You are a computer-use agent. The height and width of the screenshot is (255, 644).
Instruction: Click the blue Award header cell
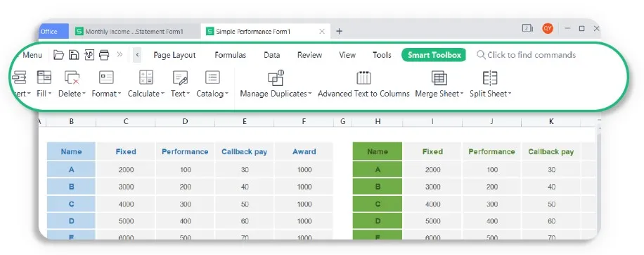(x=304, y=151)
